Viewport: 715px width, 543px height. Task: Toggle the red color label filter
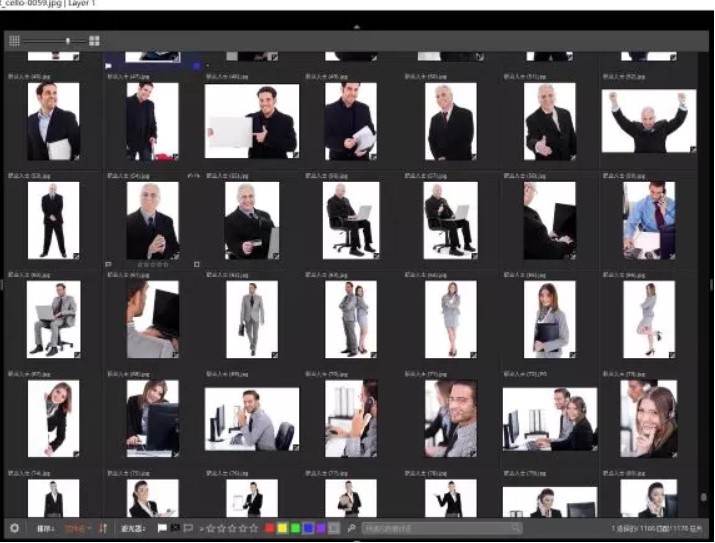pyautogui.click(x=270, y=528)
